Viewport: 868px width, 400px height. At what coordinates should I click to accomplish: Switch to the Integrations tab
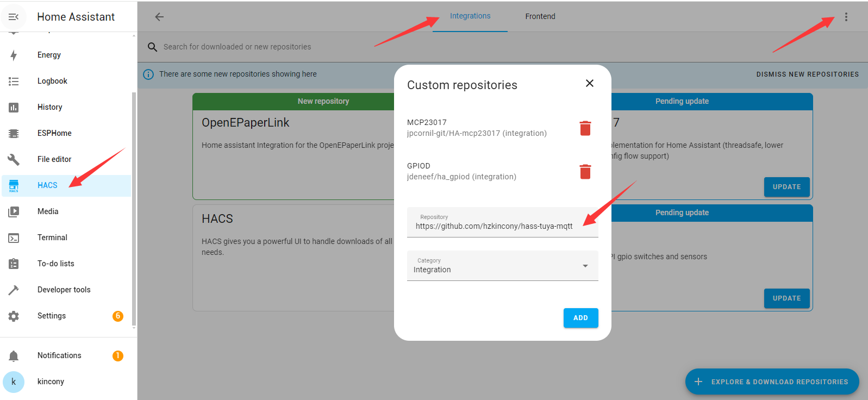click(x=470, y=16)
